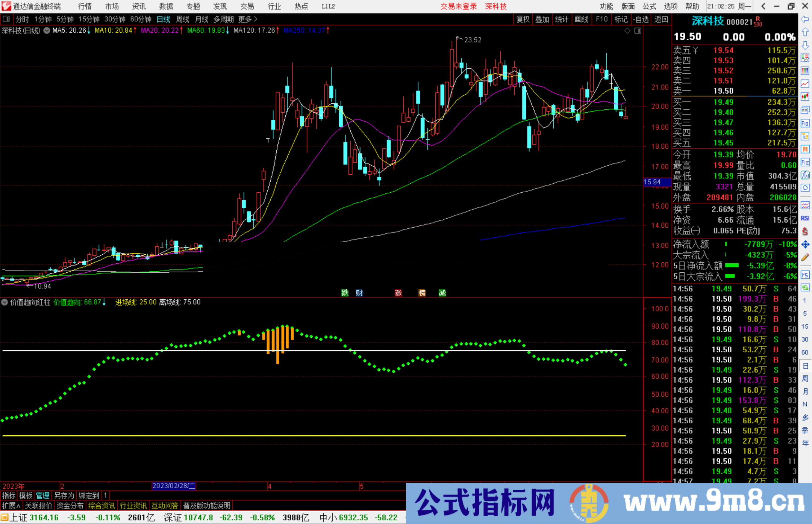Select the 周 weekly period in right sidebar
The width and height of the screenshot is (812, 524).
click(805, 379)
